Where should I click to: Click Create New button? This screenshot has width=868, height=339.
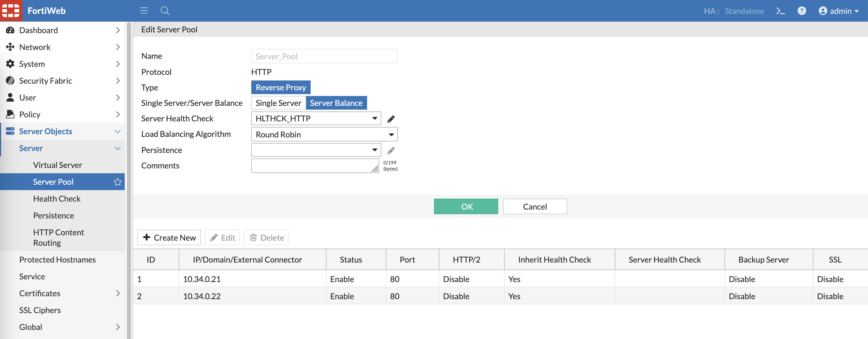(169, 238)
